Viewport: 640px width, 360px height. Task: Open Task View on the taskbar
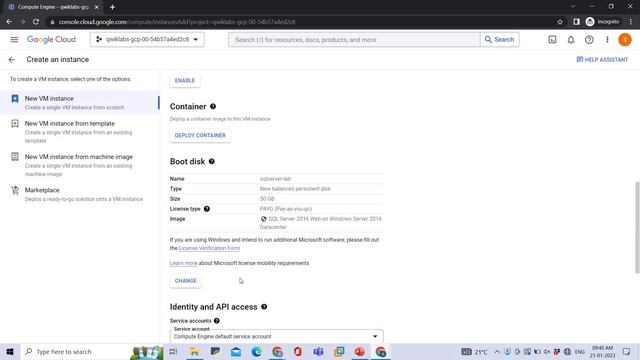click(x=173, y=351)
